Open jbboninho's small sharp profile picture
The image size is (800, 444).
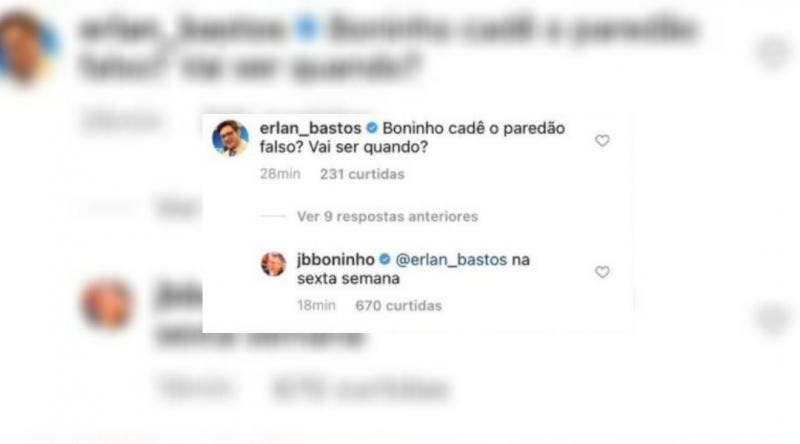(273, 264)
